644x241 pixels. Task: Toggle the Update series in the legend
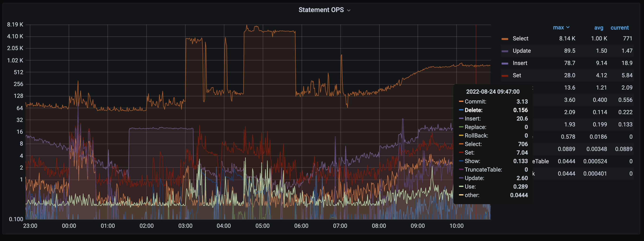point(521,51)
